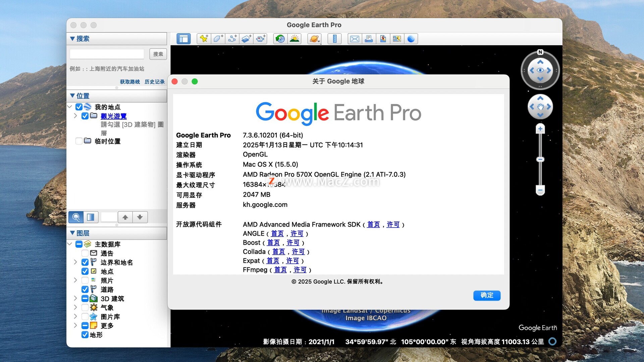Collapse the 图层 panel triangle
This screenshot has width=644, height=362.
[x=72, y=233]
